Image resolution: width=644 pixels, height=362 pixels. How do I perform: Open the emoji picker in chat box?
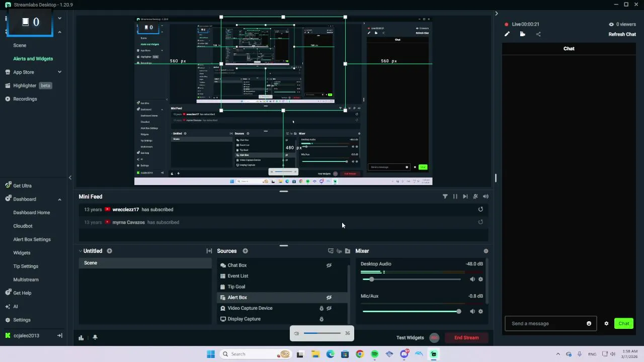point(589,323)
